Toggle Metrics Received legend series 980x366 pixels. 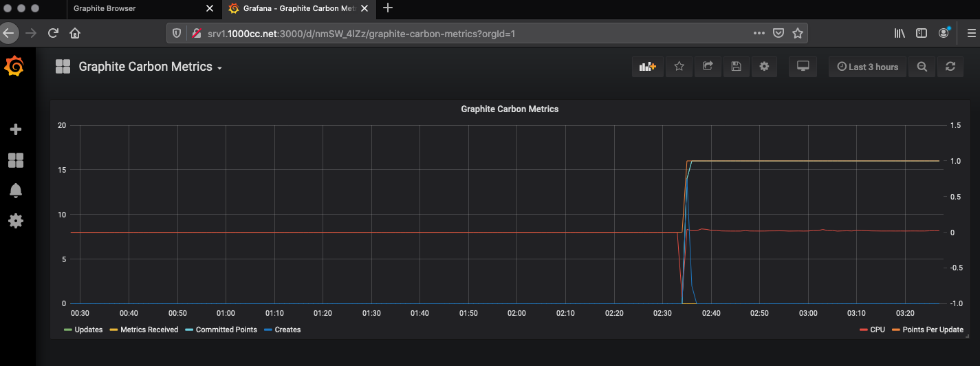point(149,330)
